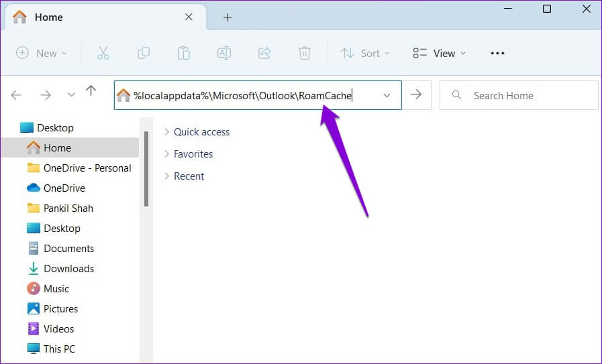The image size is (602, 364).
Task: Open the Pankil Shah folder
Action: click(60, 208)
